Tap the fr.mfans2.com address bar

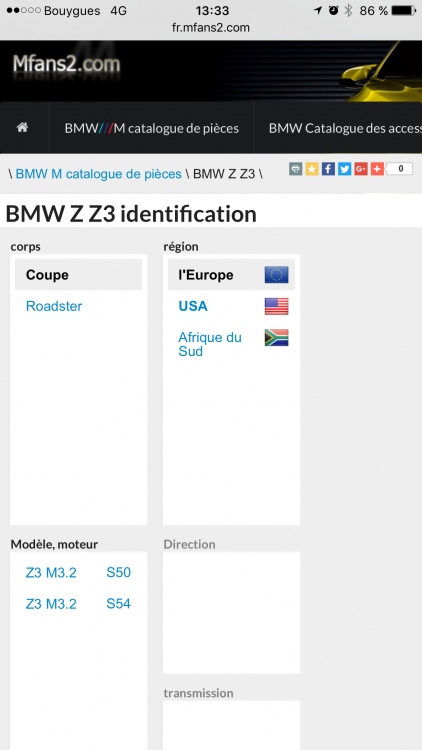click(x=211, y=28)
